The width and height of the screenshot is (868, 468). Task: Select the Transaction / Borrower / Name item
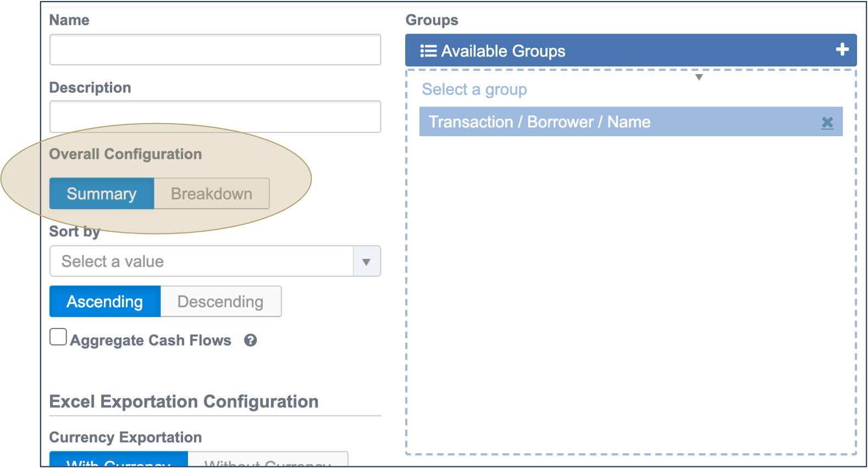[x=539, y=122]
